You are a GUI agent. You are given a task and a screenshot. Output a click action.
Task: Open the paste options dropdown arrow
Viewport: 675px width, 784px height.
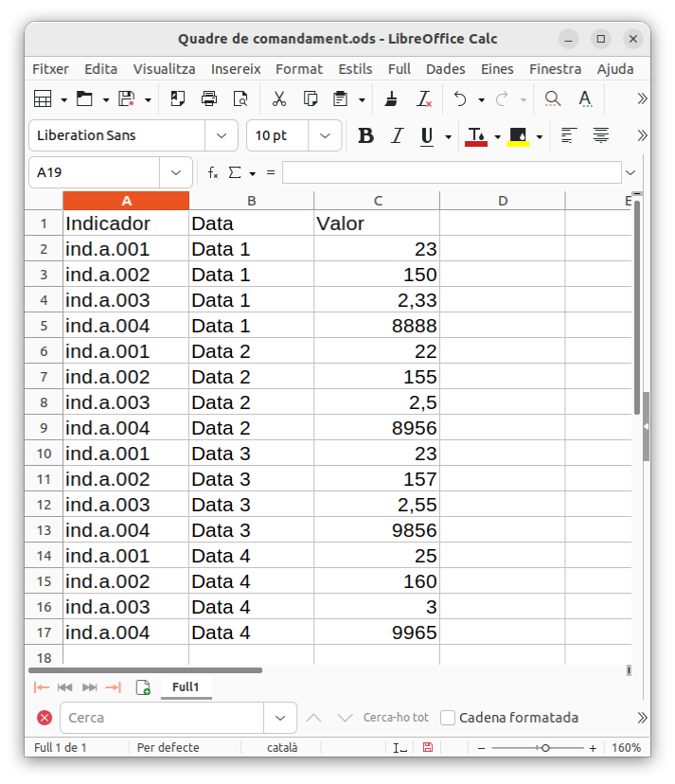tap(362, 100)
